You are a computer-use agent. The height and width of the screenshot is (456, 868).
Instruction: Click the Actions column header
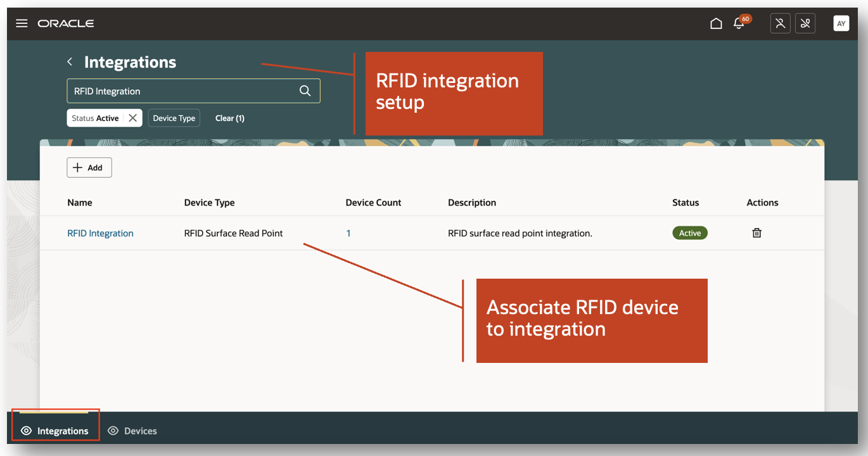pos(762,203)
